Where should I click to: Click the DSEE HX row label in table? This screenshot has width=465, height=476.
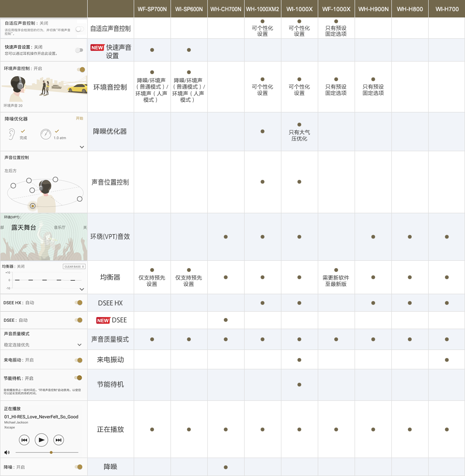click(x=110, y=303)
